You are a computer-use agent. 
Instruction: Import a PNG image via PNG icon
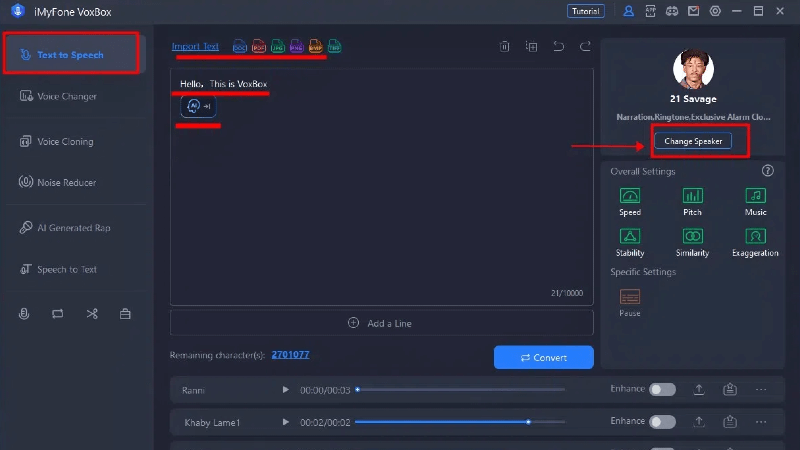click(x=296, y=46)
